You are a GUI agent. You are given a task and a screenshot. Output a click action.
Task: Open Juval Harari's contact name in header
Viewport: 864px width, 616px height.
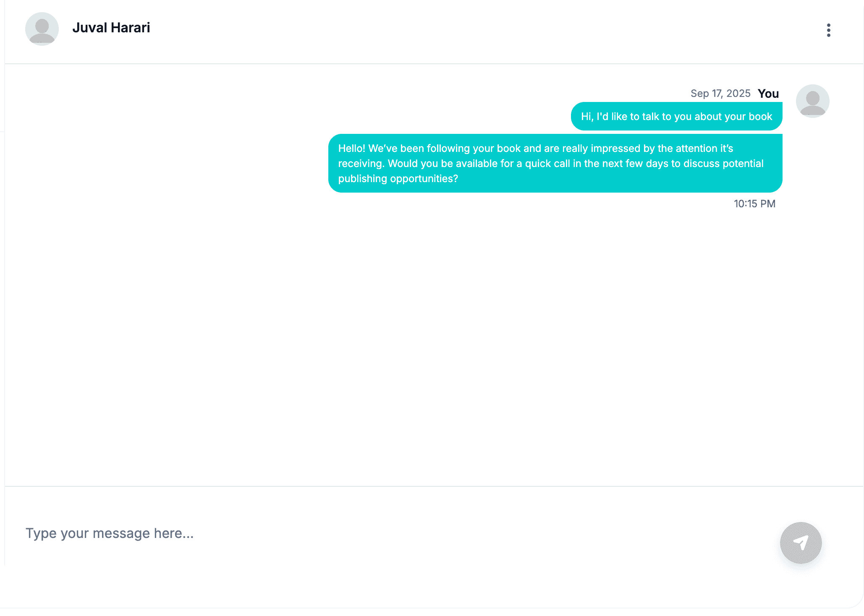(111, 28)
